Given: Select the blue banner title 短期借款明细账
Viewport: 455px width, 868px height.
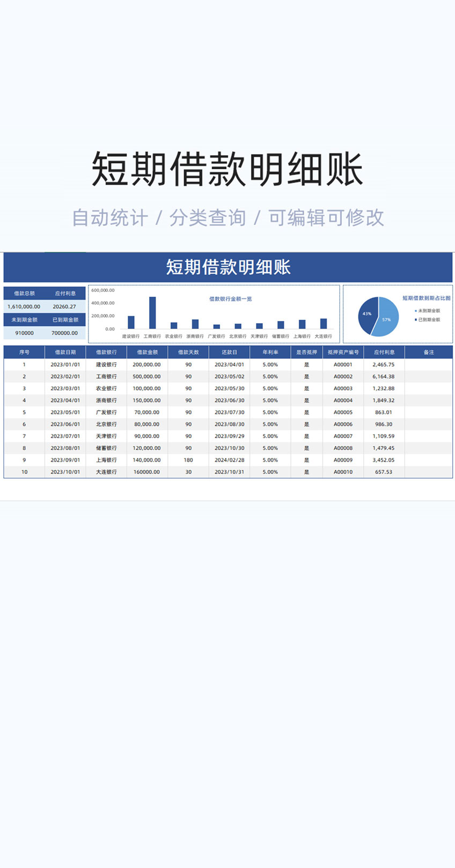Looking at the screenshot, I should pyautogui.click(x=228, y=267).
